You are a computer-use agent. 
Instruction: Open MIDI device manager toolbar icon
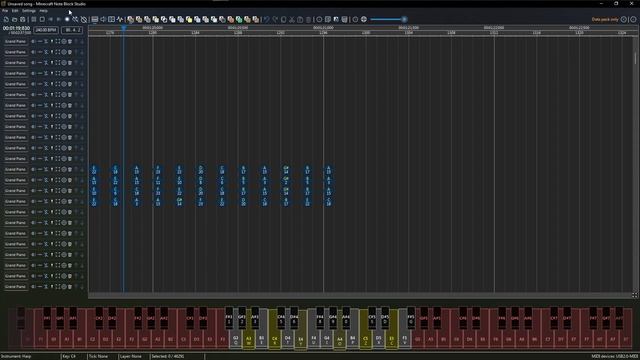[344, 19]
